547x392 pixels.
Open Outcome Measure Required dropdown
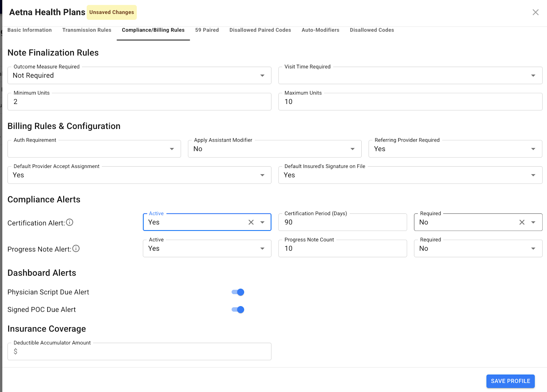139,76
